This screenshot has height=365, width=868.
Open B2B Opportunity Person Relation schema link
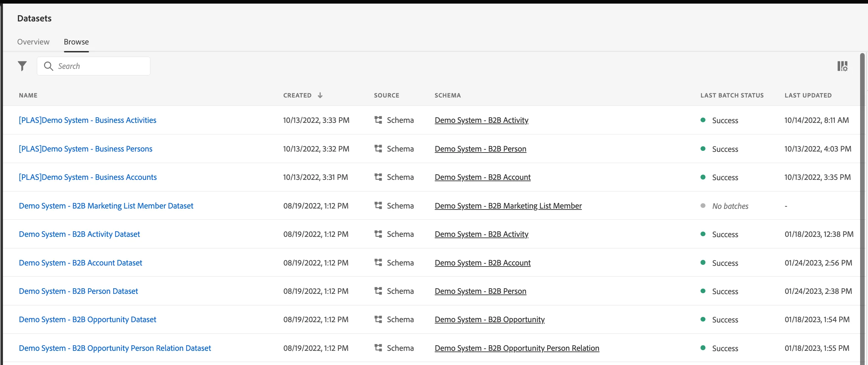coord(517,348)
